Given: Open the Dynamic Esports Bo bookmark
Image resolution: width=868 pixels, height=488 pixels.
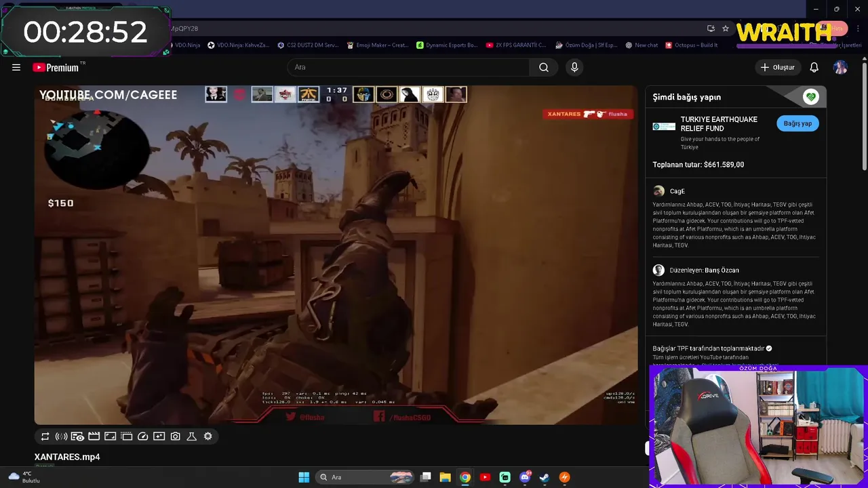Looking at the screenshot, I should coord(447,45).
